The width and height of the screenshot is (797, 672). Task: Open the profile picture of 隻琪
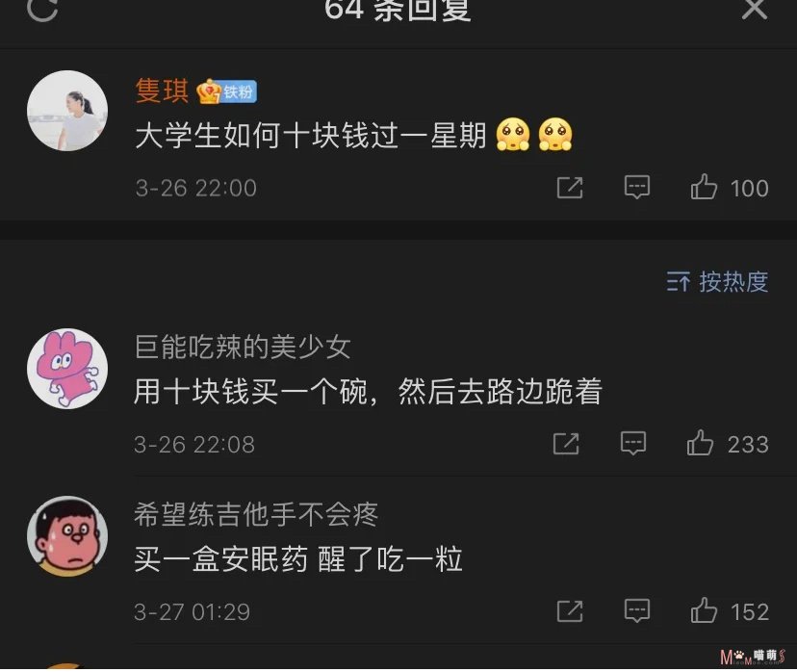(x=67, y=111)
